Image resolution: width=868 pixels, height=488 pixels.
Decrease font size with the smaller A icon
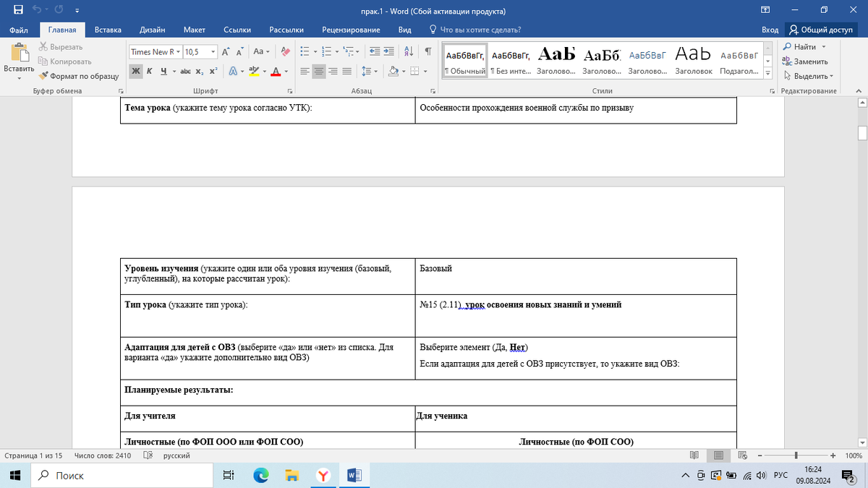tap(239, 52)
